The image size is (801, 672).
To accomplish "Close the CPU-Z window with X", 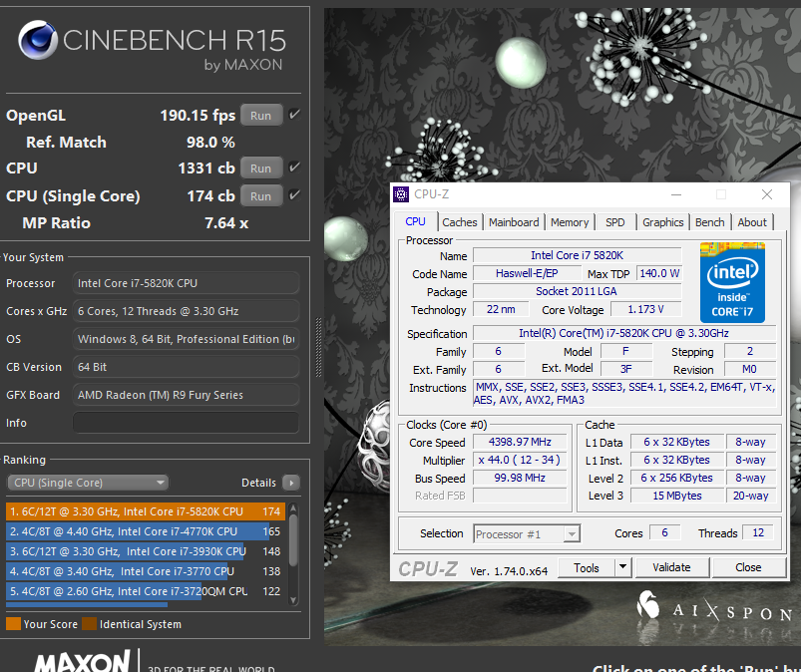I will point(767,194).
